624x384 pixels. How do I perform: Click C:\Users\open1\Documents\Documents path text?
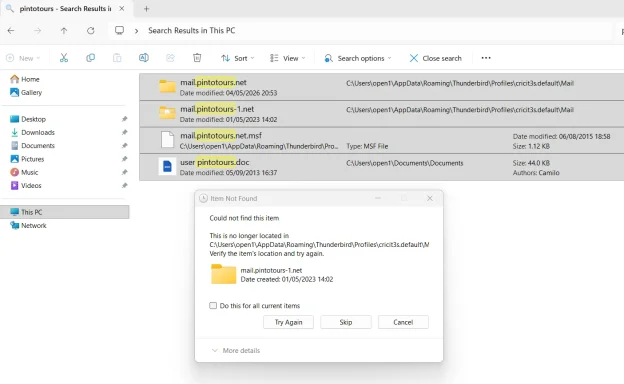tap(405, 163)
